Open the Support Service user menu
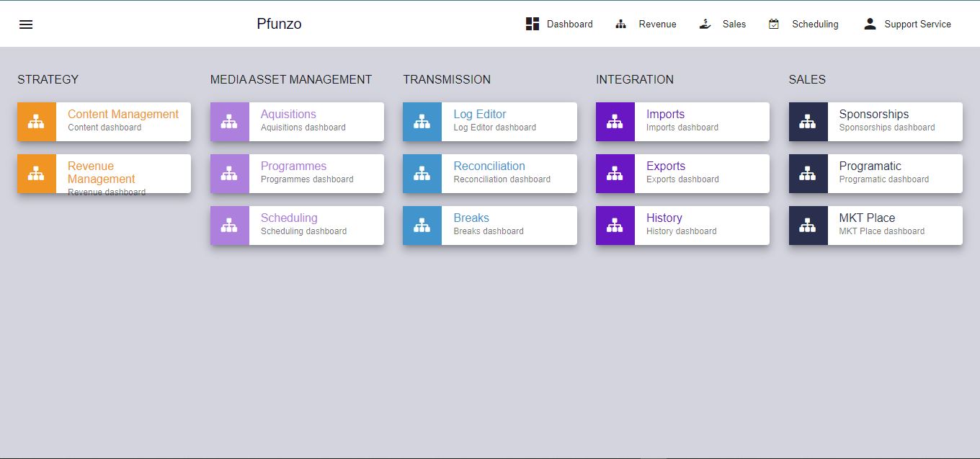 pyautogui.click(x=907, y=24)
